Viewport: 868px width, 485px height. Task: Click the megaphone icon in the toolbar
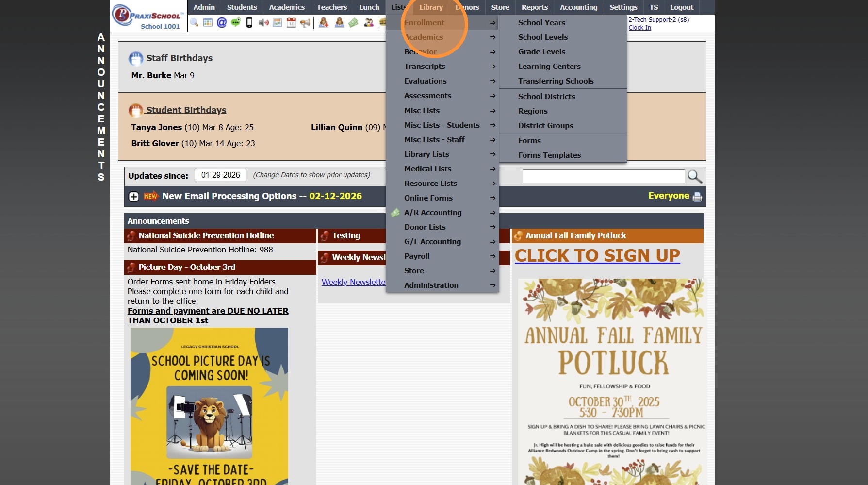pyautogui.click(x=305, y=22)
